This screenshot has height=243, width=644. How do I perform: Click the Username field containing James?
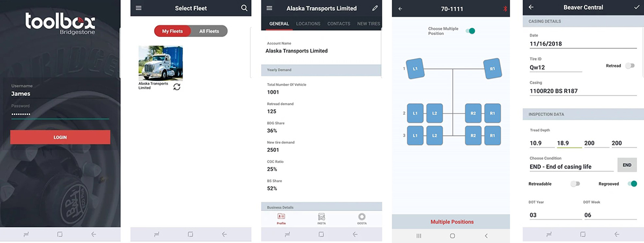click(x=60, y=94)
